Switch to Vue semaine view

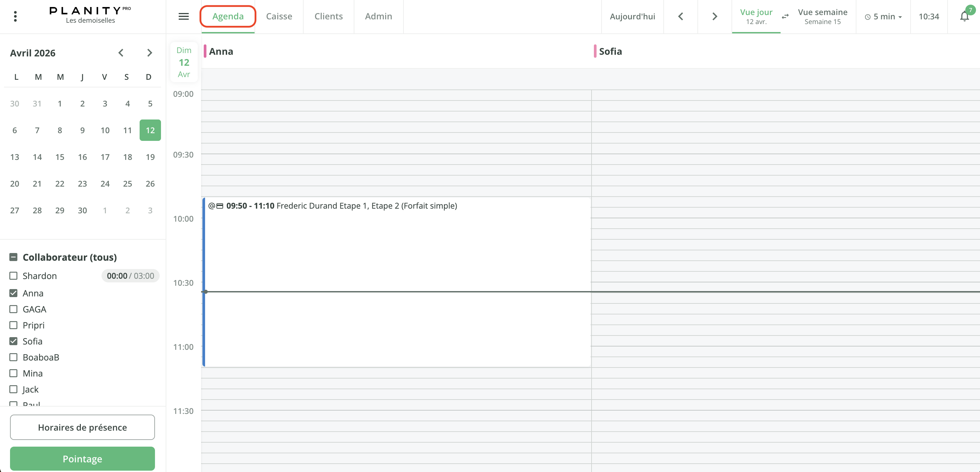click(822, 16)
